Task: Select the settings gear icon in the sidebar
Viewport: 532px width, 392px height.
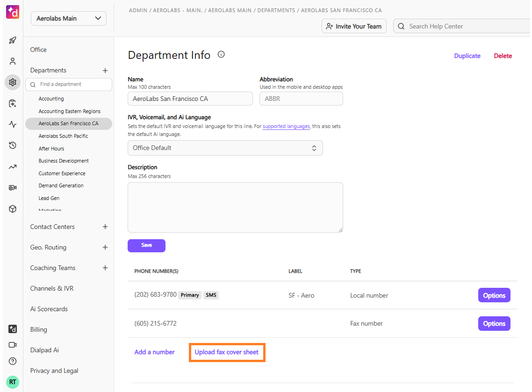Action: [13, 82]
